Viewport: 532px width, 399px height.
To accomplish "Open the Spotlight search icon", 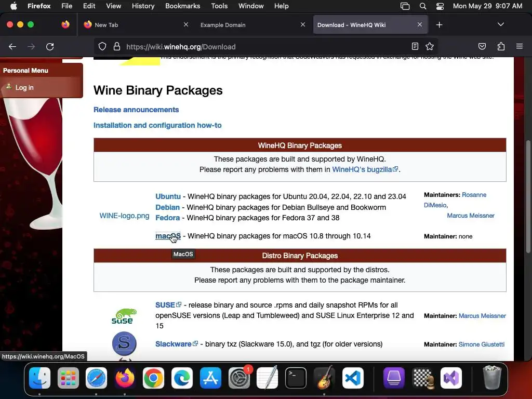I will click(423, 6).
